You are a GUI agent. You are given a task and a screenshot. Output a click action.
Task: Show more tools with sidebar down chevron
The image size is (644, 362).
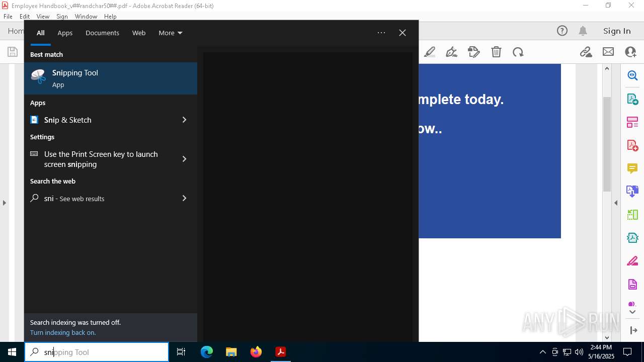point(632,312)
